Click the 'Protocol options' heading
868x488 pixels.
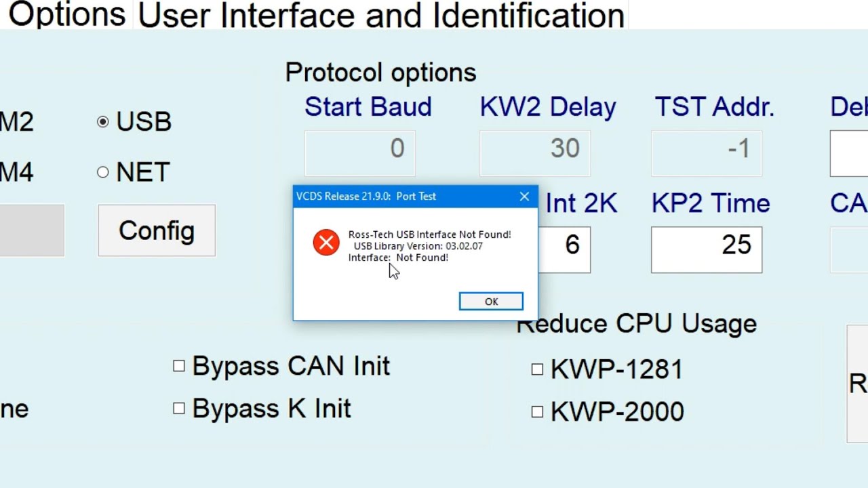point(380,73)
